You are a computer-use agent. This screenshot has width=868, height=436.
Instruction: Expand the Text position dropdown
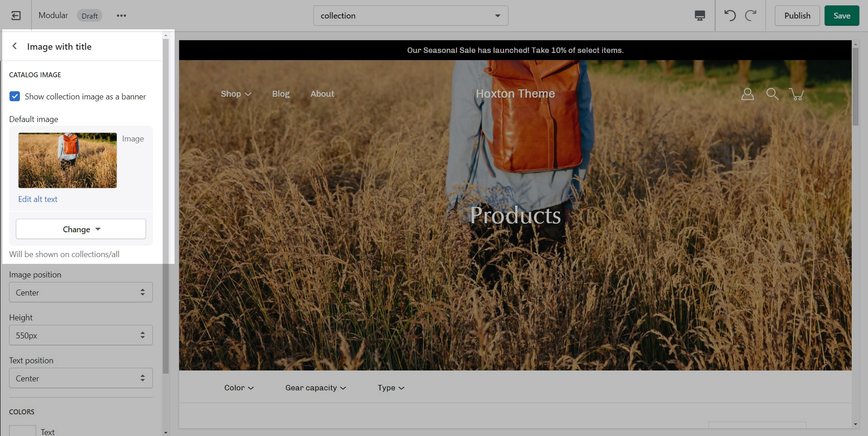81,378
